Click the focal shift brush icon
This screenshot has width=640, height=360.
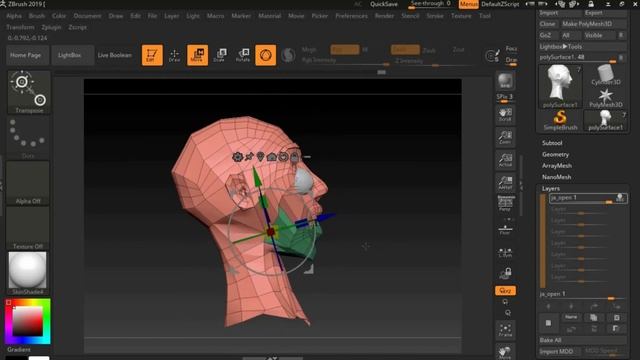(492, 56)
